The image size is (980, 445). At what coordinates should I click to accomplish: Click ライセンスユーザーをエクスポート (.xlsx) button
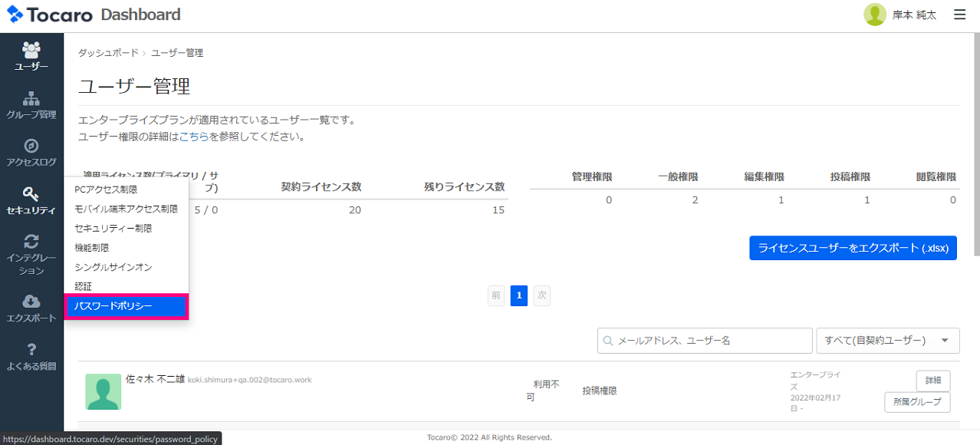[x=853, y=248]
